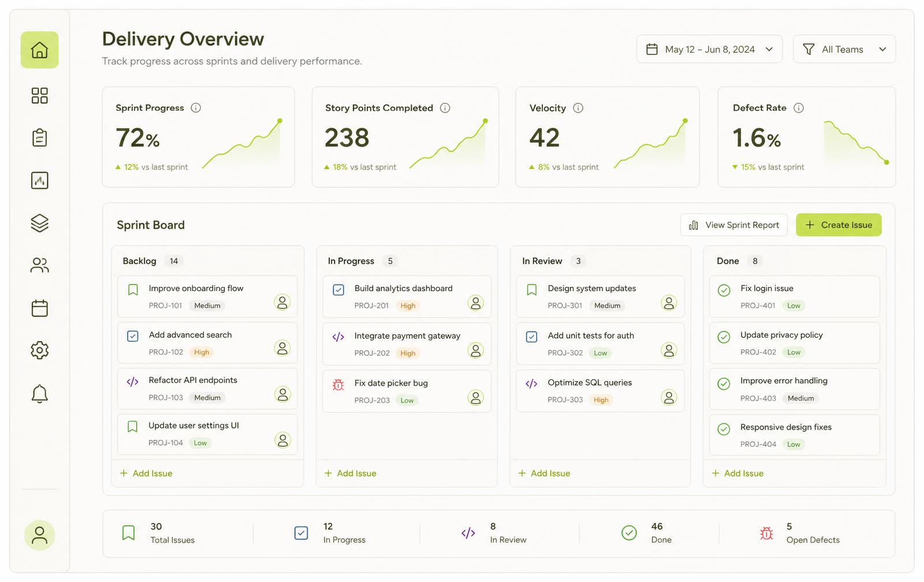Screen dimensions: 924x582
Task: Open the calendar icon in sidebar
Action: (x=39, y=308)
